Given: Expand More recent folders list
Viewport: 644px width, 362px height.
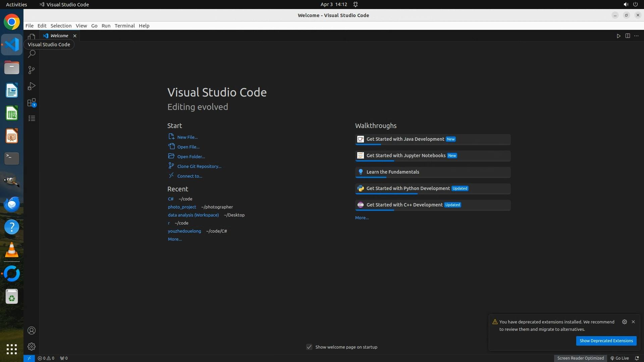Looking at the screenshot, I should click(175, 239).
